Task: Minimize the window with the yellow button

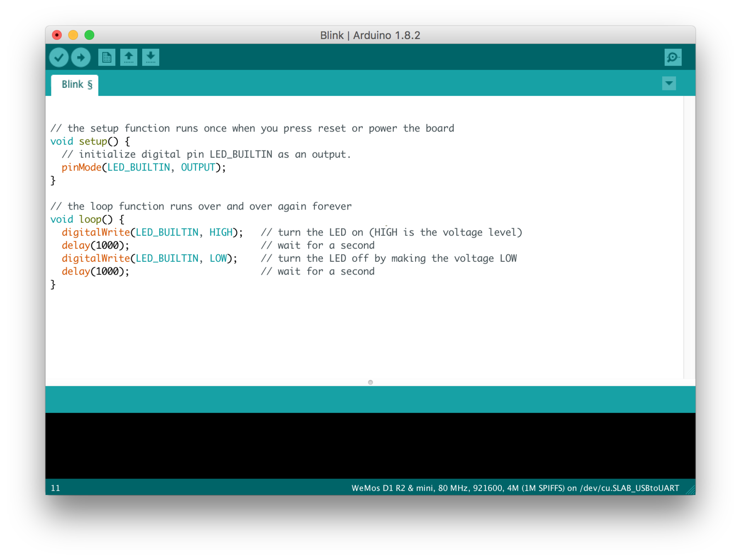Action: [73, 35]
